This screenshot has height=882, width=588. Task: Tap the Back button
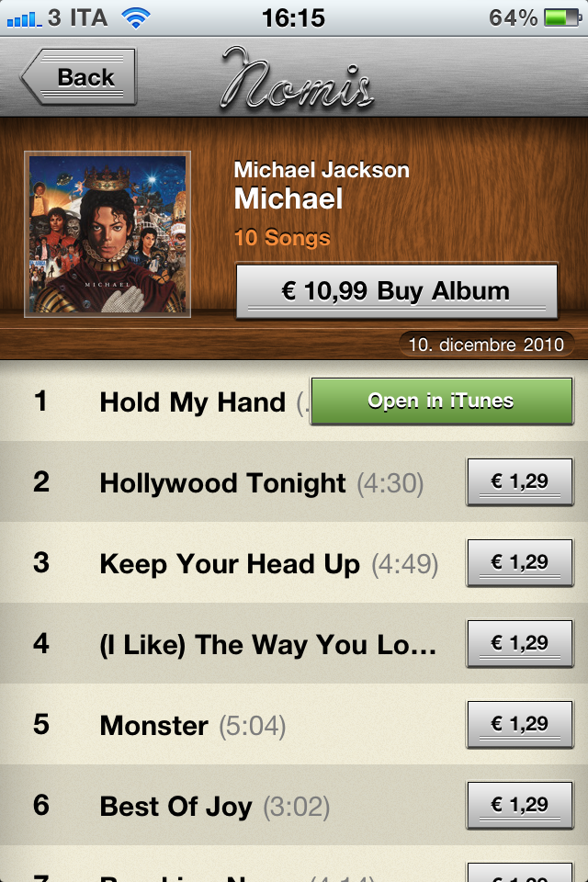(x=79, y=76)
